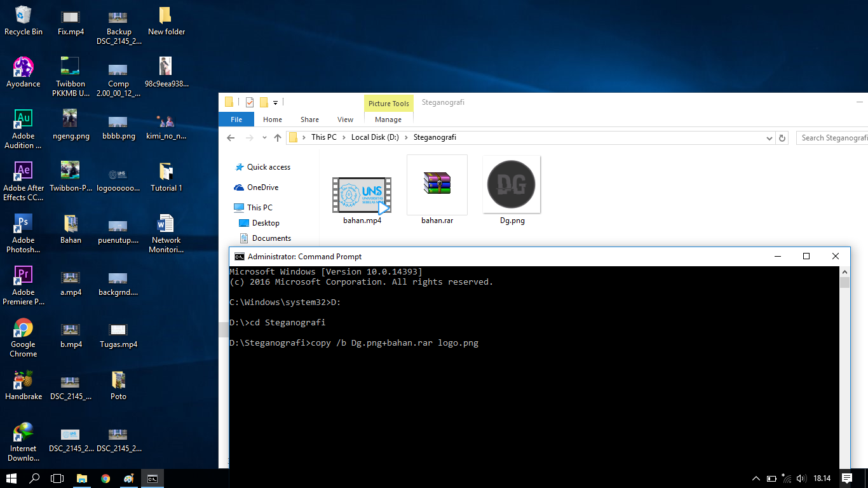Viewport: 868px width, 488px height.
Task: Refresh the Steganografi folder view
Action: tap(782, 137)
